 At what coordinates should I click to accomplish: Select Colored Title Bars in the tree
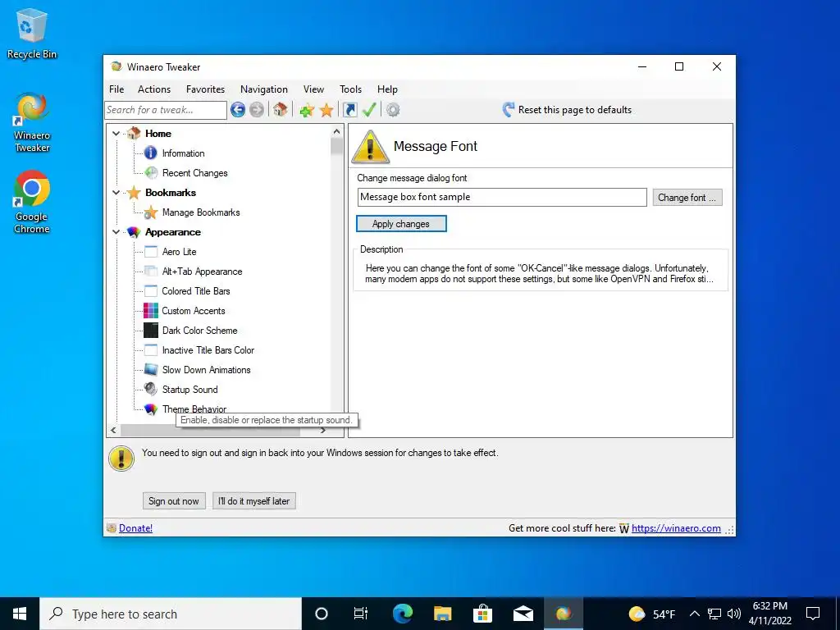(196, 291)
